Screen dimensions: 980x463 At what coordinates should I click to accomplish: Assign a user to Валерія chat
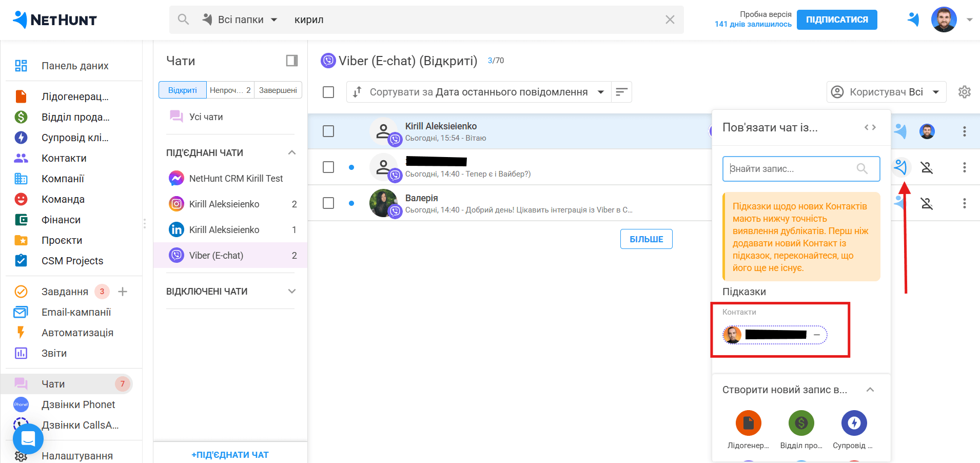[x=927, y=203]
